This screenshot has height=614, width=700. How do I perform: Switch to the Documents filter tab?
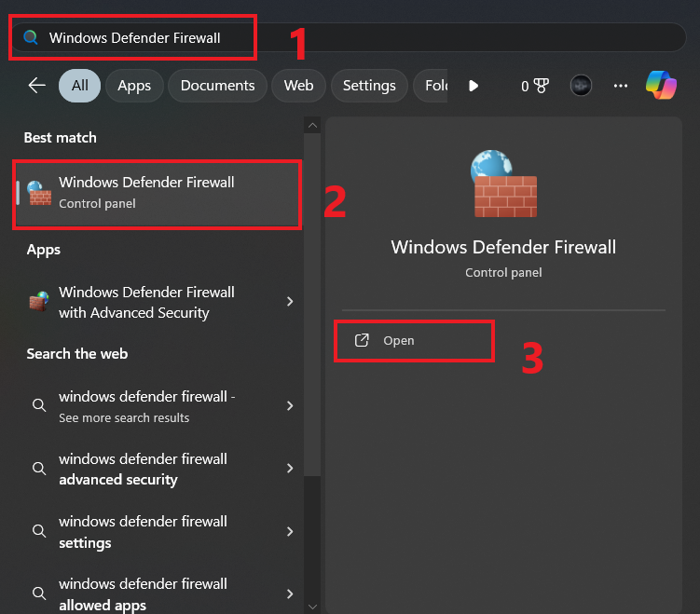[217, 85]
